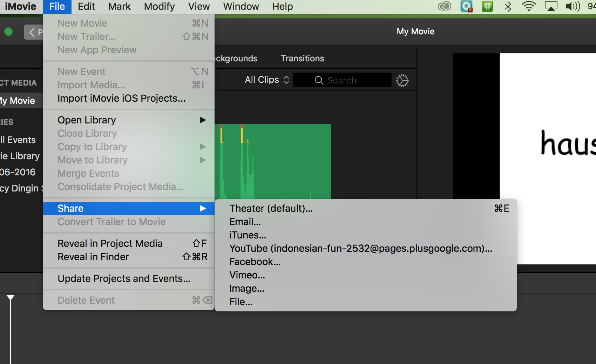Screen dimensions: 596x364
Task: Click the green fullscreen window button
Action: (x=8, y=32)
